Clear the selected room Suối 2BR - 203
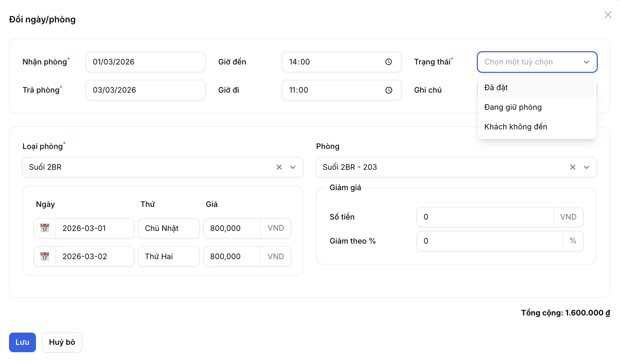Viewport: 620px width, 364px height. pyautogui.click(x=573, y=167)
